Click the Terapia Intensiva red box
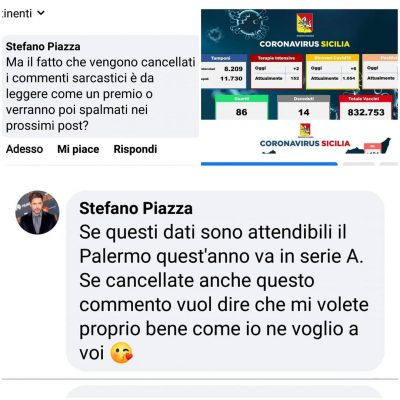Image resolution: width=400 pixels, height=400 pixels. (x=276, y=72)
